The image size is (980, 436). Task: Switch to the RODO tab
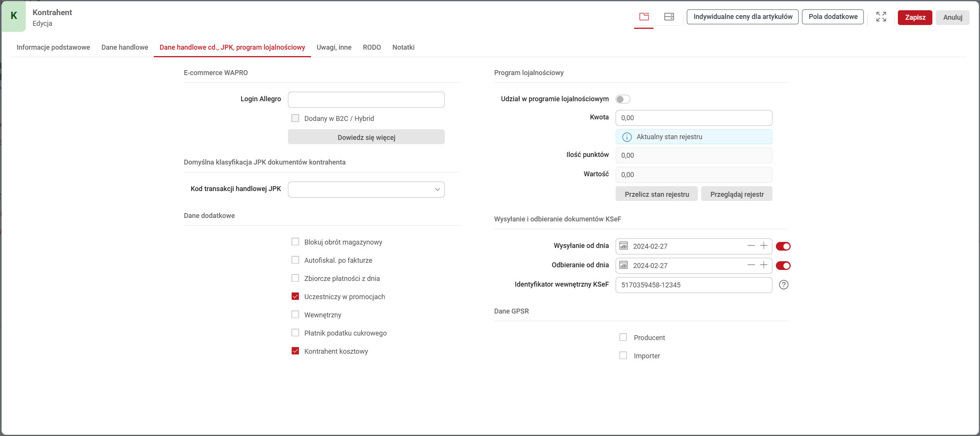[x=371, y=47]
